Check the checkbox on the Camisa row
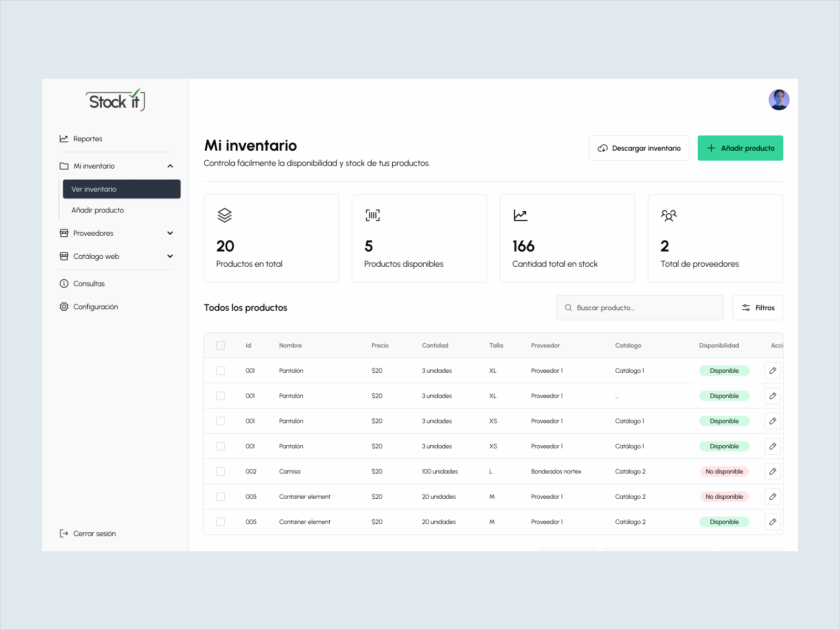Image resolution: width=840 pixels, height=630 pixels. (x=220, y=471)
